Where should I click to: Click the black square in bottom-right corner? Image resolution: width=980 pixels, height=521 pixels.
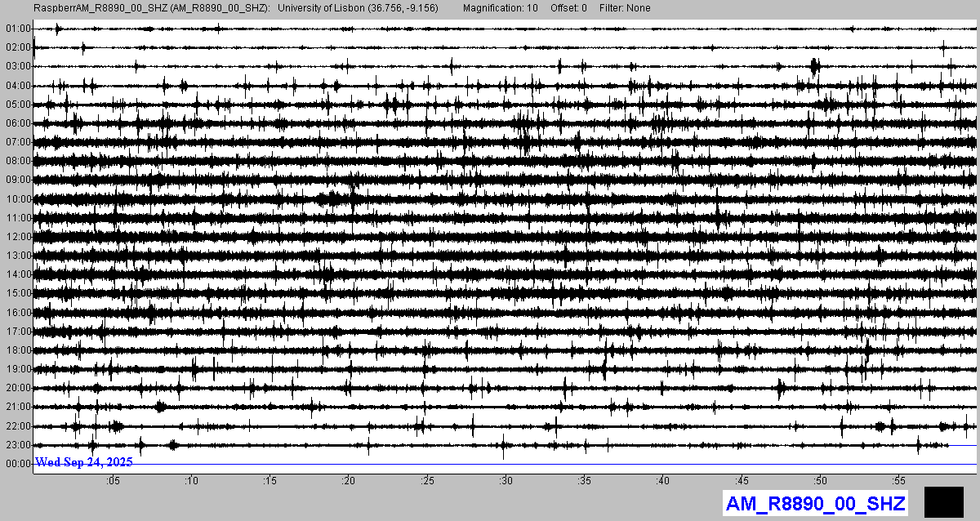[943, 501]
